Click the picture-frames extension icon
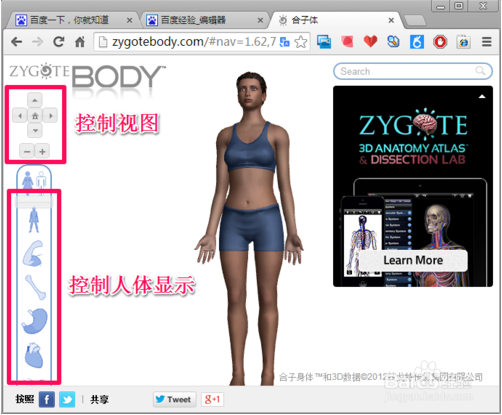The image size is (502, 415). 324,42
